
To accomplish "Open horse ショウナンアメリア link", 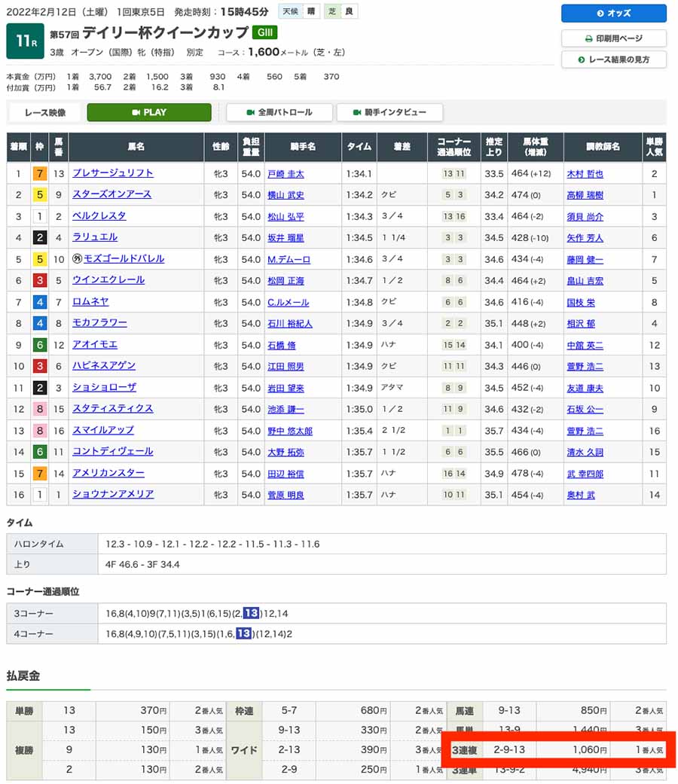I will (113, 494).
